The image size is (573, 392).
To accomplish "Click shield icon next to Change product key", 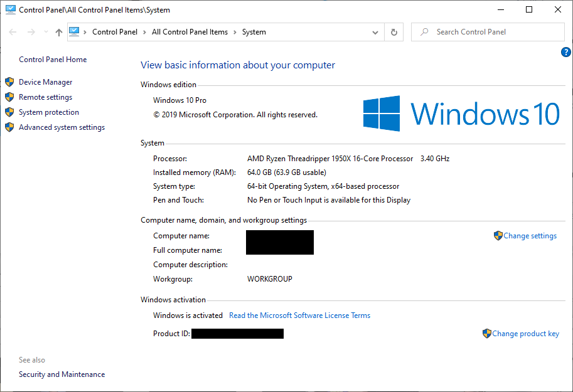I will coord(487,333).
